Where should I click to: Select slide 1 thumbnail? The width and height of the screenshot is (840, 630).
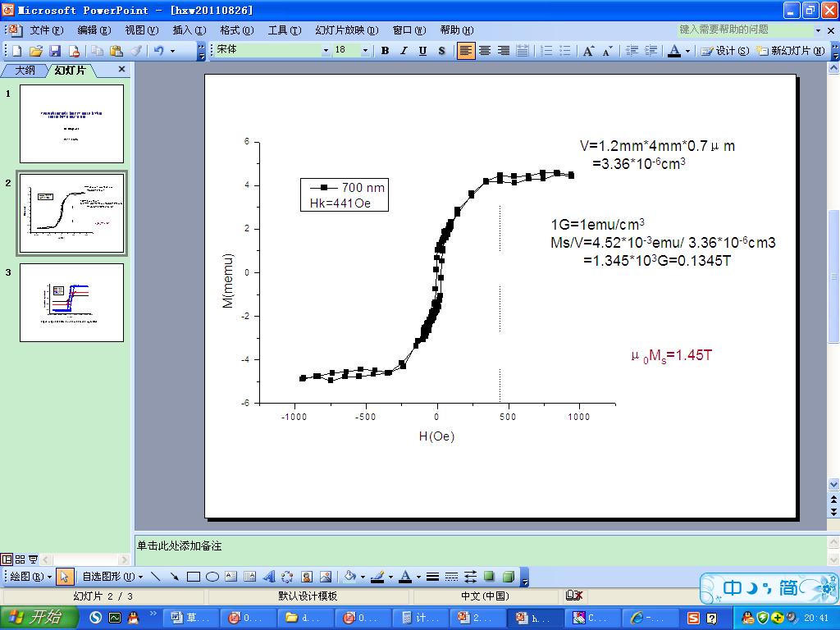(72, 124)
